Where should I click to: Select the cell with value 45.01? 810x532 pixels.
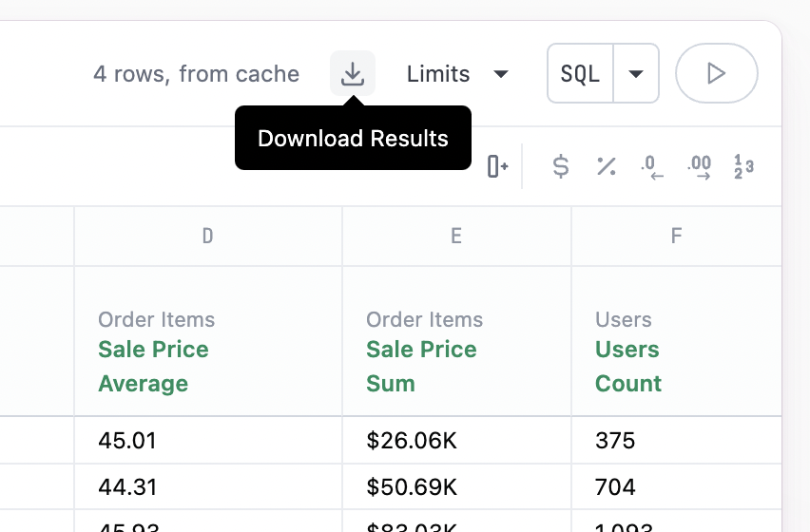point(208,441)
